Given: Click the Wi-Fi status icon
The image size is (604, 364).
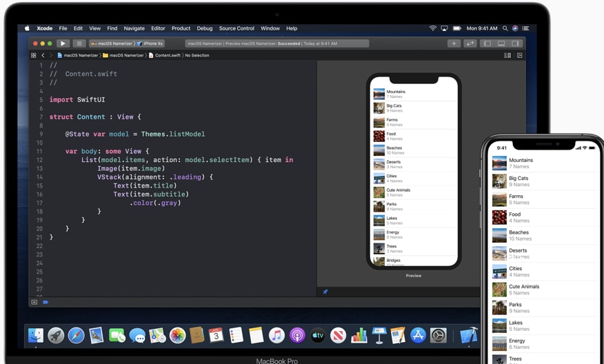Looking at the screenshot, I should [x=433, y=28].
